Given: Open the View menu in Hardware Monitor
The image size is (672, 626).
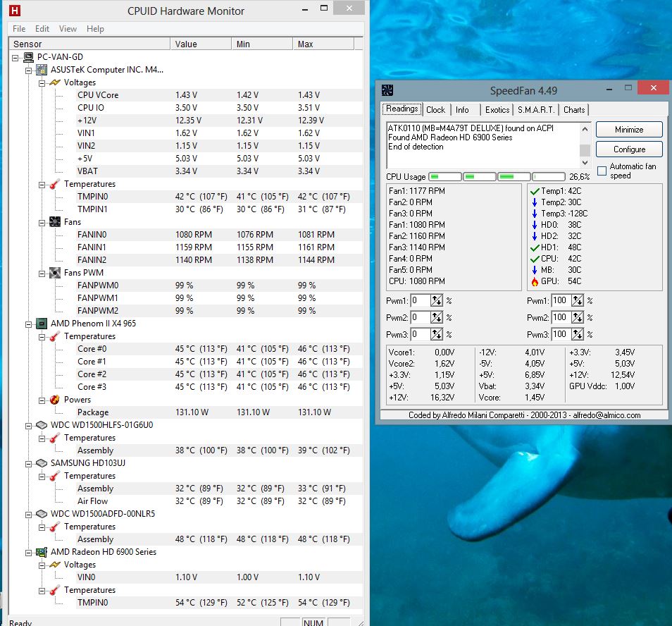Looking at the screenshot, I should 68,29.
